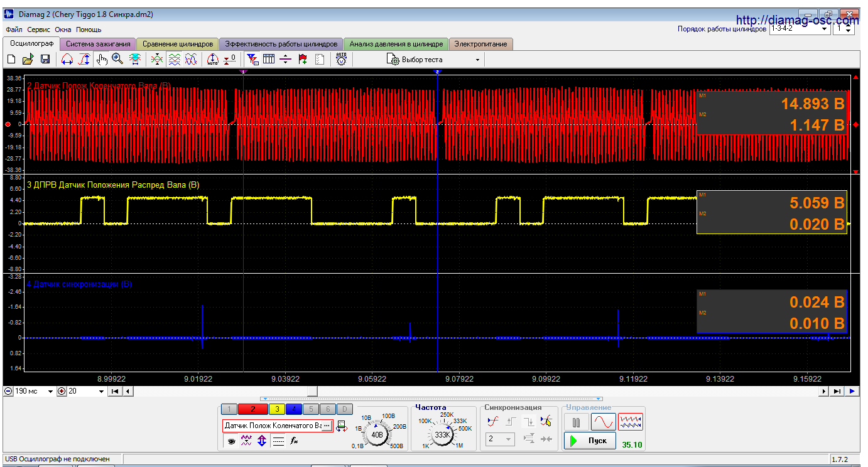
Task: Open the sync channel dropdown showing 2
Action: tap(501, 439)
